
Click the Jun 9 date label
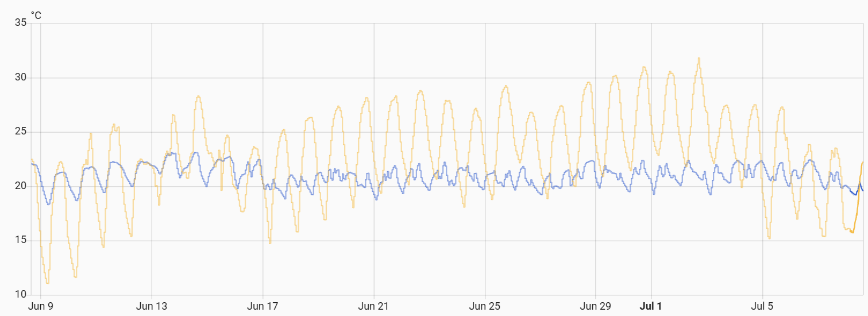point(41,306)
